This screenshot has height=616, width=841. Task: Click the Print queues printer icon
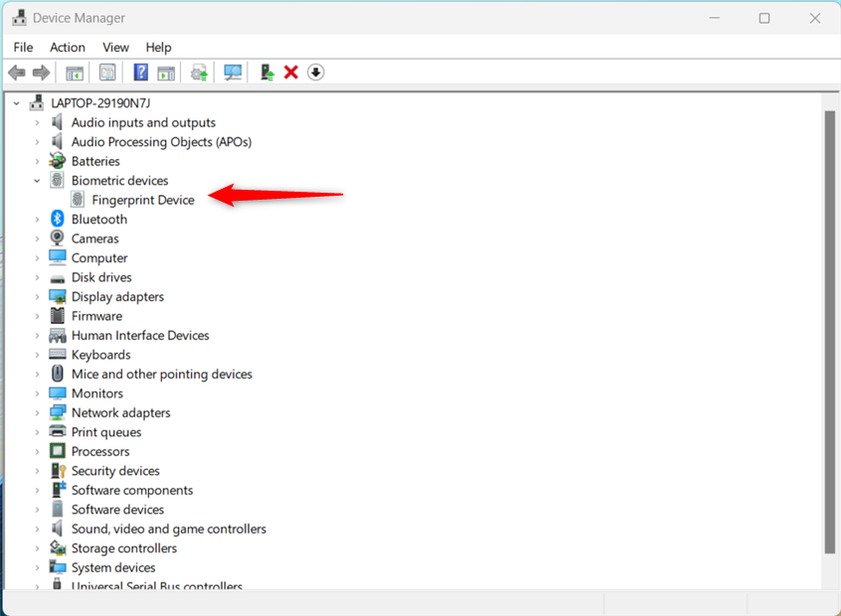click(58, 431)
